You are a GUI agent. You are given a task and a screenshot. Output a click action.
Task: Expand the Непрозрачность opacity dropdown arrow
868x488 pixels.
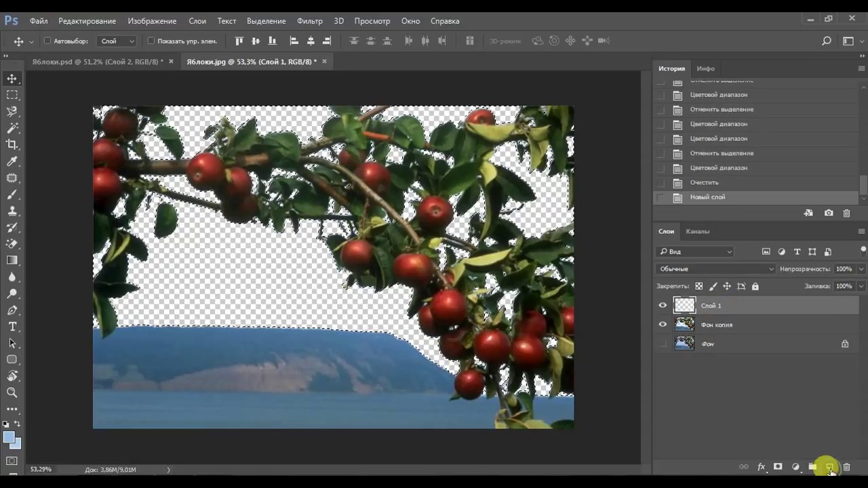pos(861,269)
